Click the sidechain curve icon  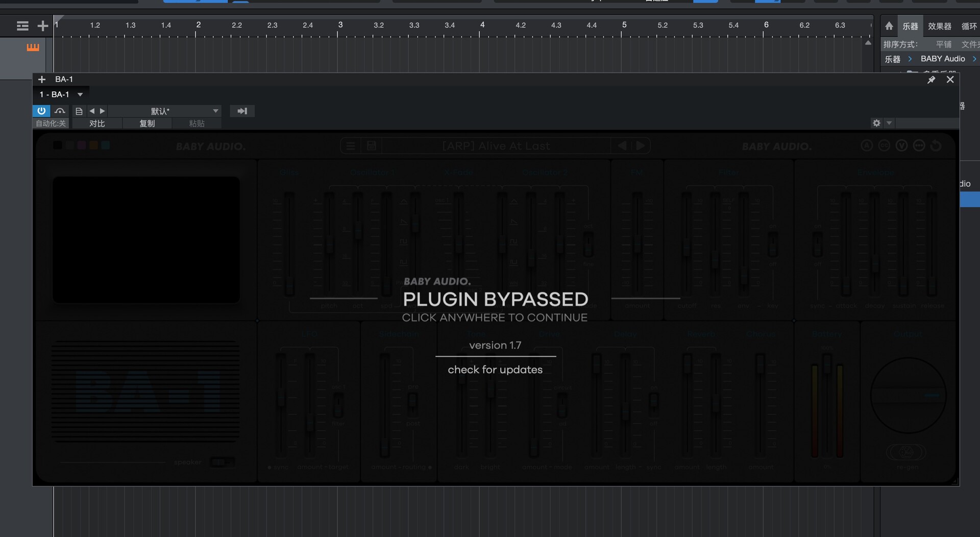[x=60, y=111]
